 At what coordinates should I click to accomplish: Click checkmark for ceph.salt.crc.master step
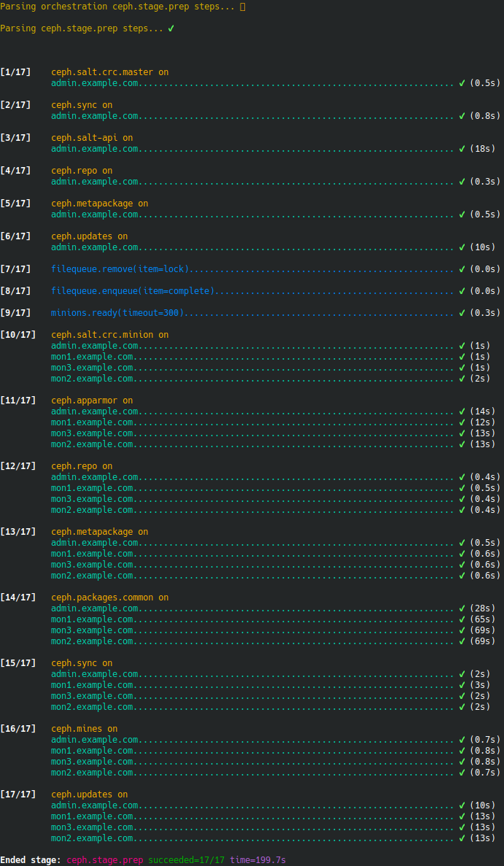click(462, 83)
